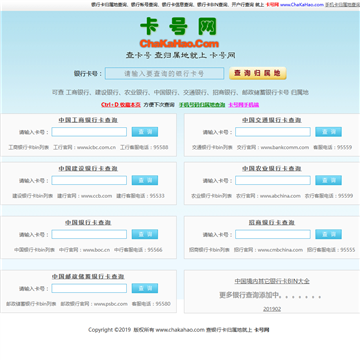Open the 农业银行卡bin列表 link

pos(211,196)
